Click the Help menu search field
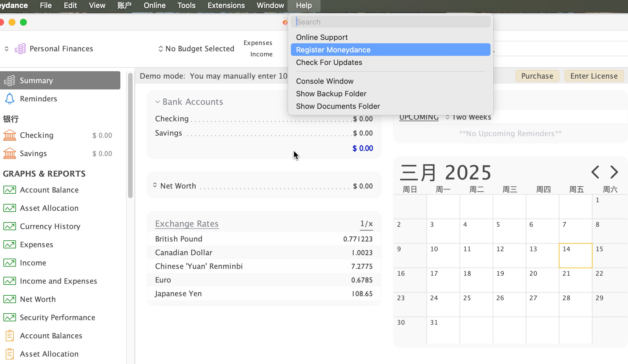 pos(390,22)
